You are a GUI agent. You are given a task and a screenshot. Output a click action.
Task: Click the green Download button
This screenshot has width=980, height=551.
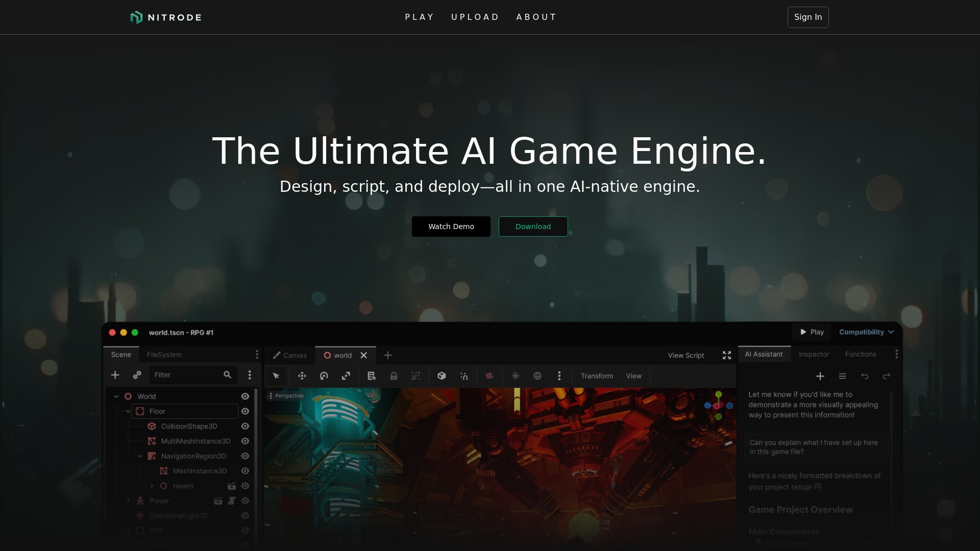tap(533, 227)
